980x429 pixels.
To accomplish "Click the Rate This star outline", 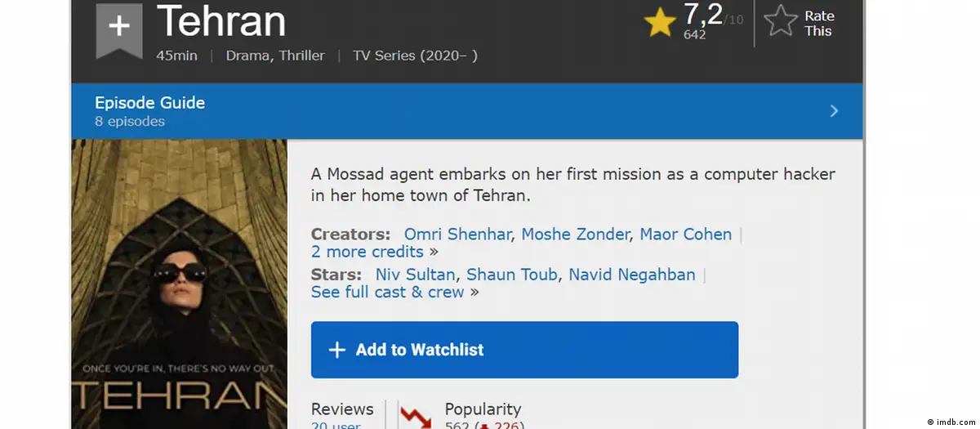I will (781, 20).
